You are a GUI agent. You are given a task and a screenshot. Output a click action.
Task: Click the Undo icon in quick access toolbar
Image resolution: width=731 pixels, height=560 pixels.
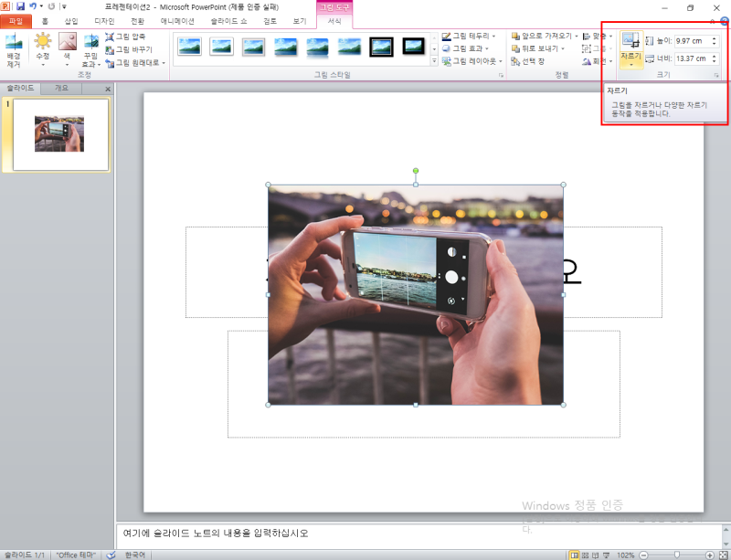[x=33, y=6]
